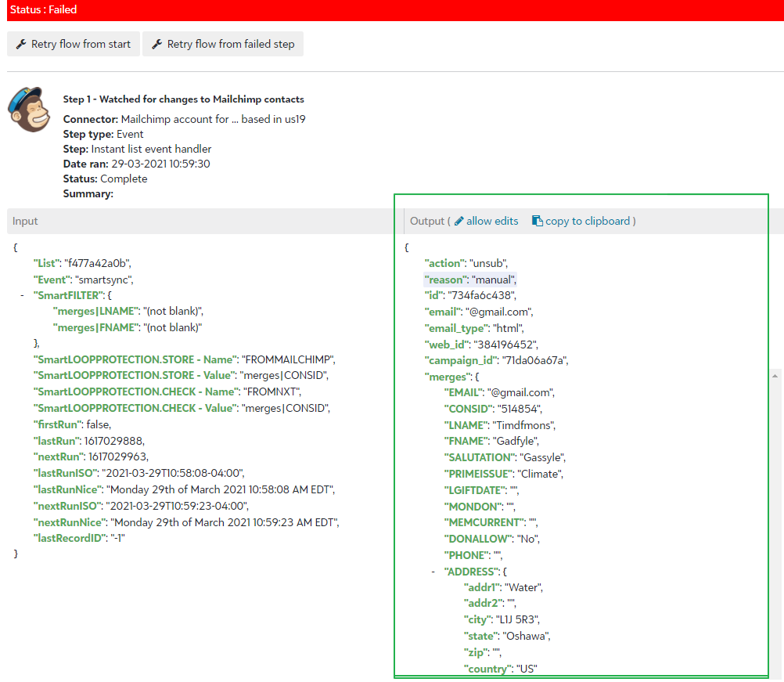Click the "lastRecordID": "-1" line
784x682 pixels.
click(79, 538)
